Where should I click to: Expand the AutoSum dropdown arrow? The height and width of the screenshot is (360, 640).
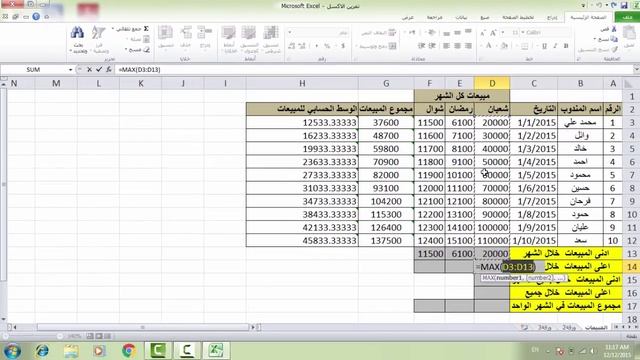click(x=113, y=29)
